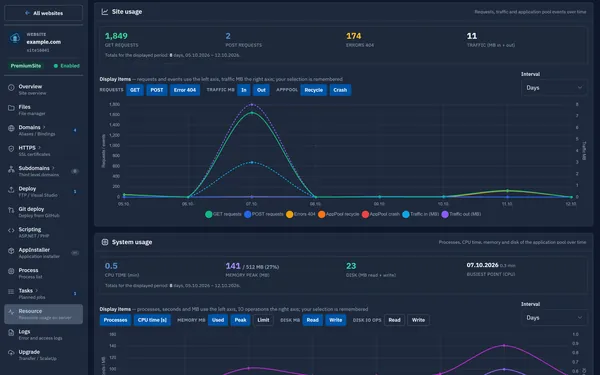Viewport: 600px width, 375px height.
Task: Open Site usage Interval Days dropdown
Action: pos(554,88)
